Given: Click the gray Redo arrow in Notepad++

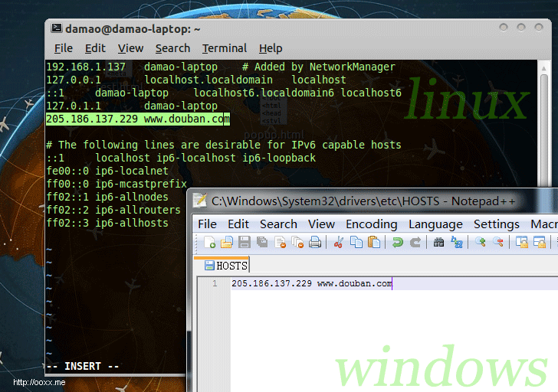Looking at the screenshot, I should pyautogui.click(x=415, y=242).
